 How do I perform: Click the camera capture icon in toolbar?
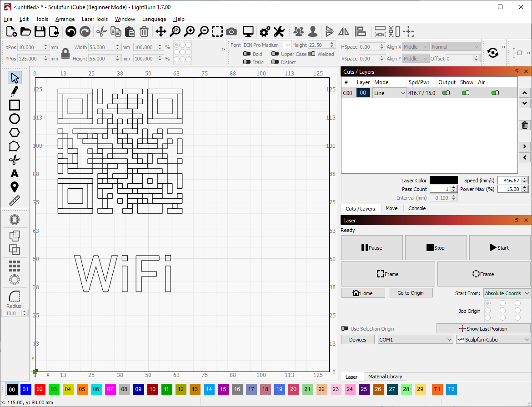(x=231, y=31)
